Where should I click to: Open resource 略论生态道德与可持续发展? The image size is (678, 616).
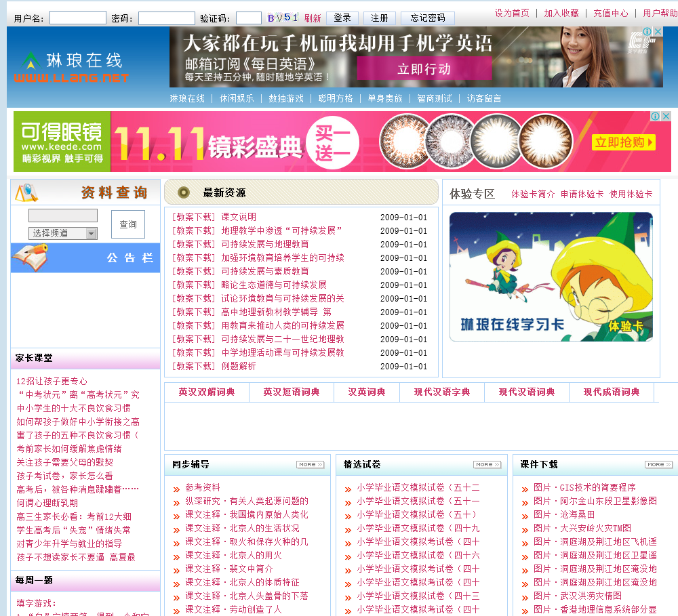(274, 285)
